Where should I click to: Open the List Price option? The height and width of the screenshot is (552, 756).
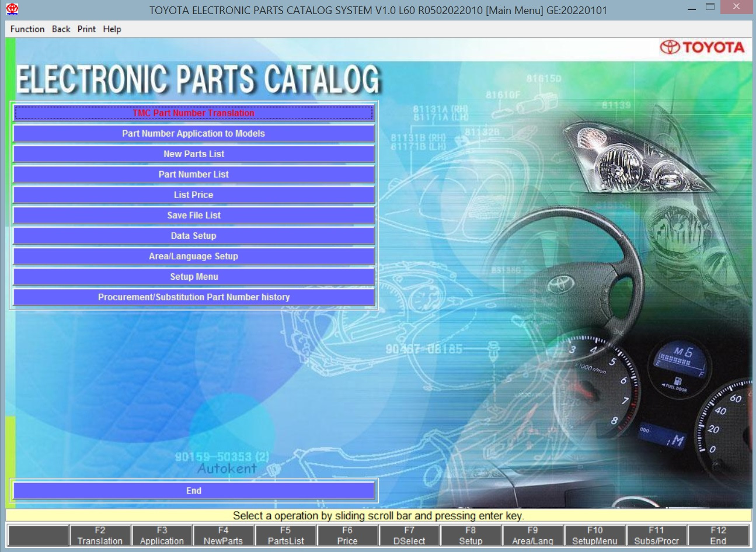point(193,195)
